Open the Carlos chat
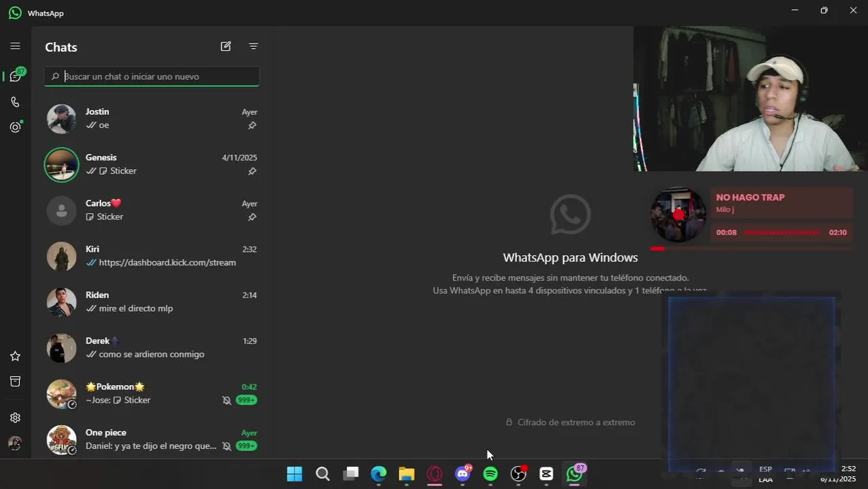The height and width of the screenshot is (489, 868). tap(152, 211)
